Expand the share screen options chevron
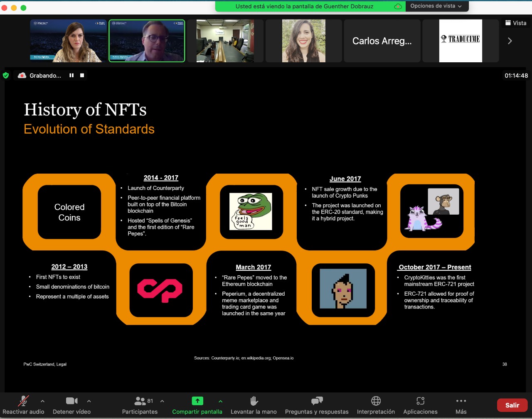 click(x=220, y=401)
